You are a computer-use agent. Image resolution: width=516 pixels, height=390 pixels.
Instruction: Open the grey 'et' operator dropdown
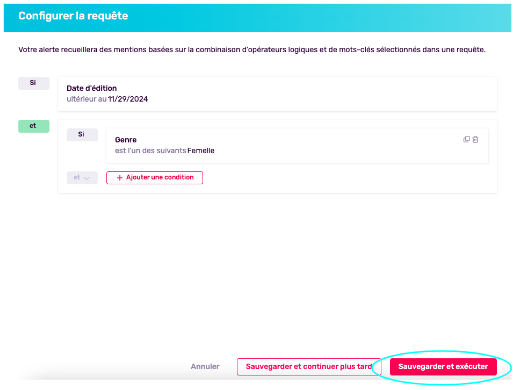coord(82,178)
